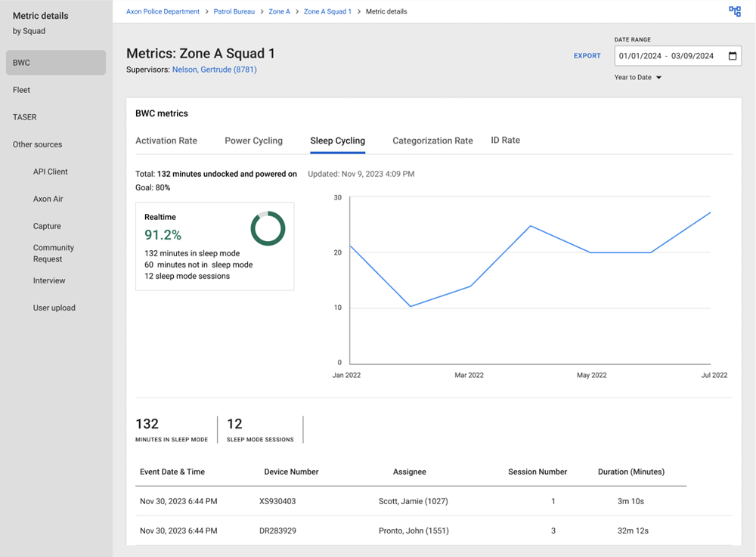Open the Power Cycling tab
Screen dimensions: 756x557
tap(253, 141)
